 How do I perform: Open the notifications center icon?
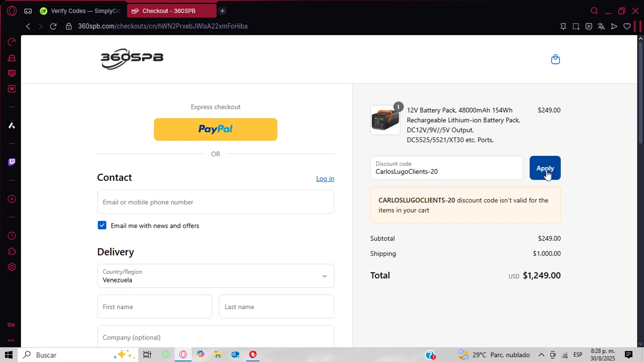[x=629, y=355]
